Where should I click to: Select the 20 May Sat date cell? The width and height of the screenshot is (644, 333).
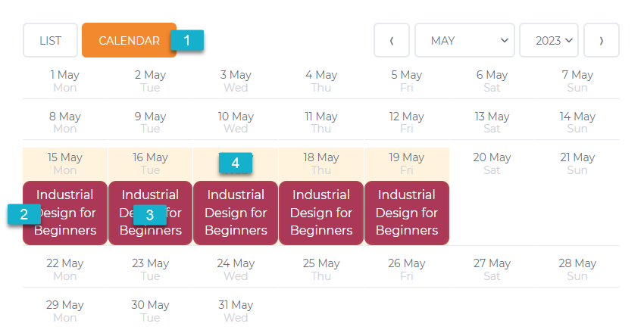click(x=492, y=163)
